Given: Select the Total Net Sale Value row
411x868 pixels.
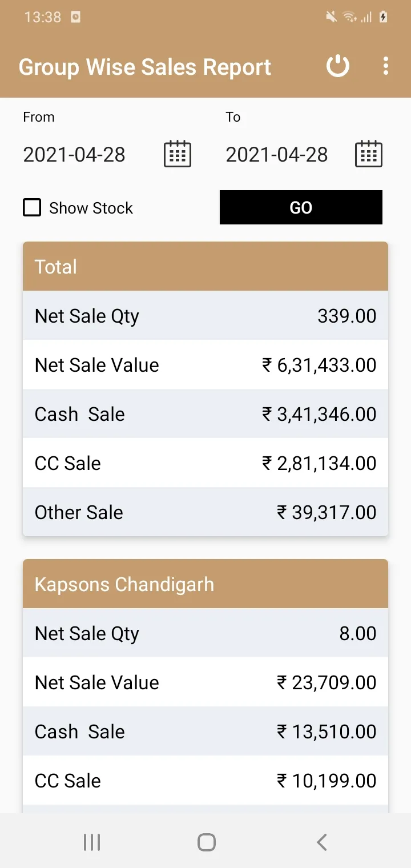Looking at the screenshot, I should (205, 364).
